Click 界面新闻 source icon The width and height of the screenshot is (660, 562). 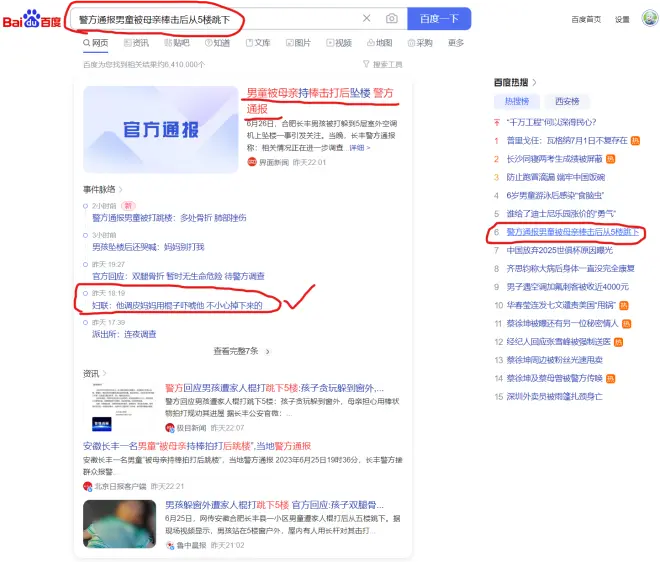[x=252, y=161]
